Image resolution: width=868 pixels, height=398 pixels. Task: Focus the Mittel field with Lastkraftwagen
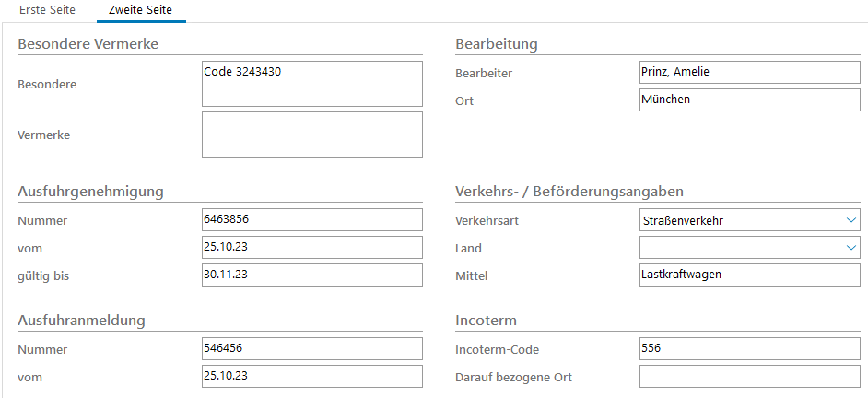pyautogui.click(x=749, y=275)
